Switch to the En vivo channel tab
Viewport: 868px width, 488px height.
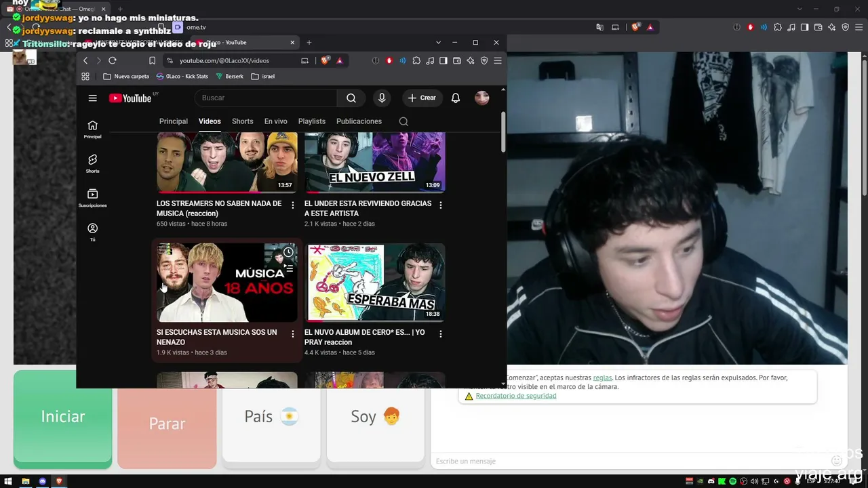(276, 121)
